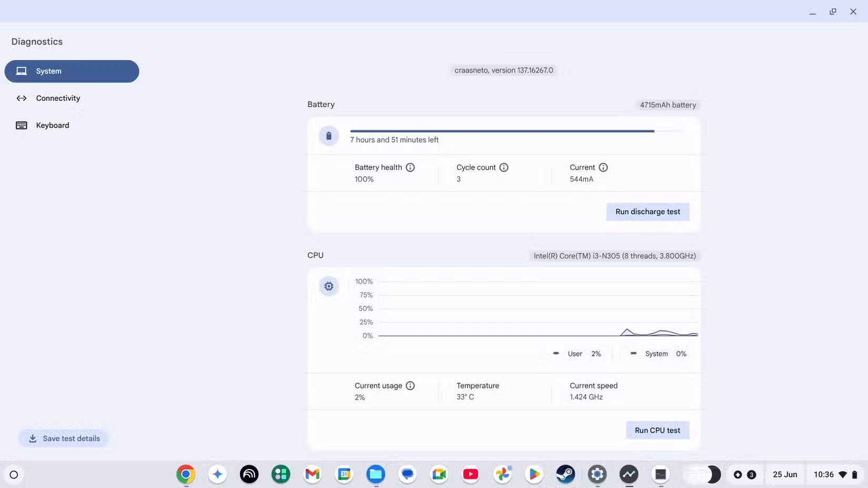Image resolution: width=868 pixels, height=488 pixels.
Task: Click the CPU gear icon in CPU section
Action: pyautogui.click(x=329, y=286)
